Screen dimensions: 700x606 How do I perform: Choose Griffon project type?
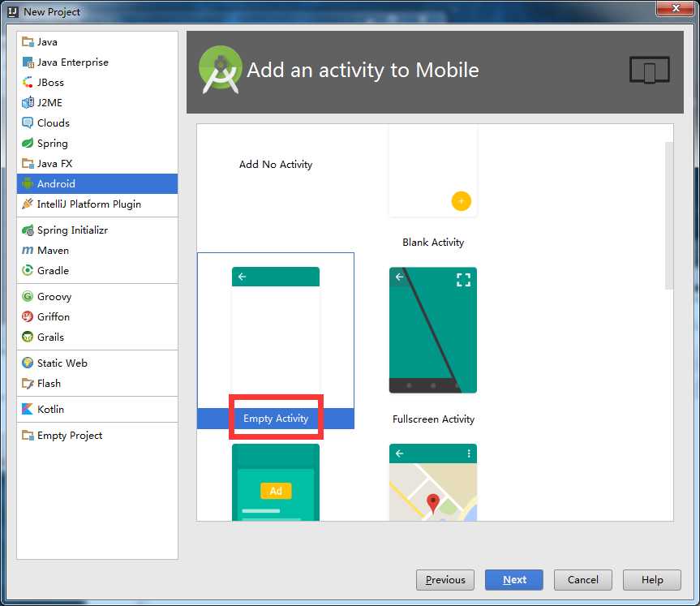(97, 316)
